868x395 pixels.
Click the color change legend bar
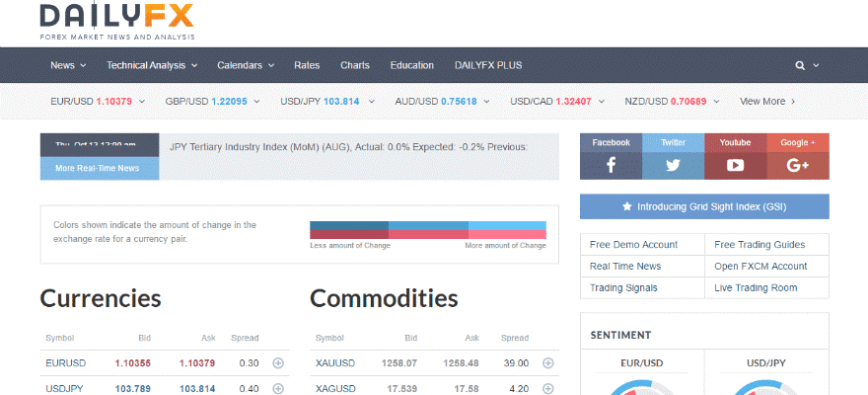(x=428, y=230)
